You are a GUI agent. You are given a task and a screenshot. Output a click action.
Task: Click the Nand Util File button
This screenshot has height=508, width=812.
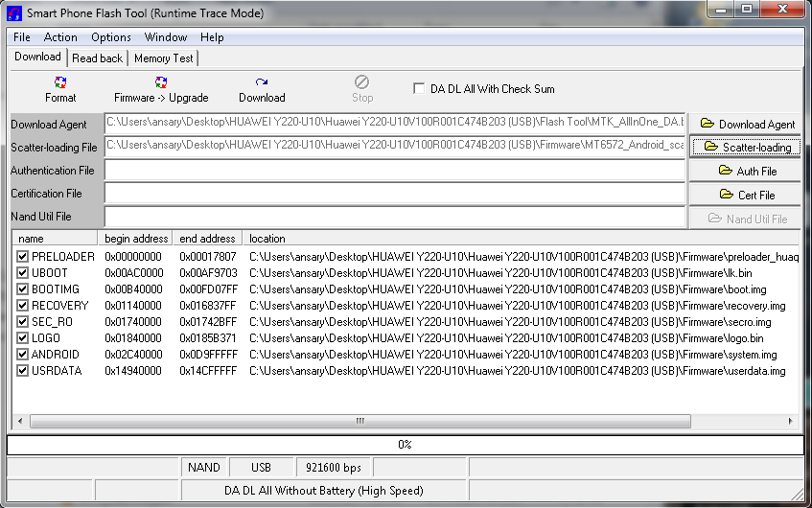(746, 219)
